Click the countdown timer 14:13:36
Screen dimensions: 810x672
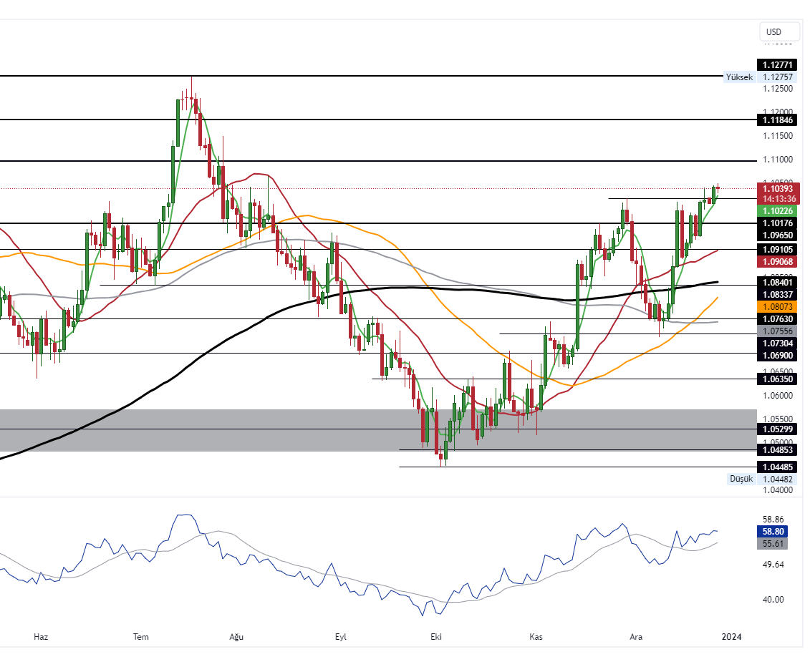coord(776,198)
